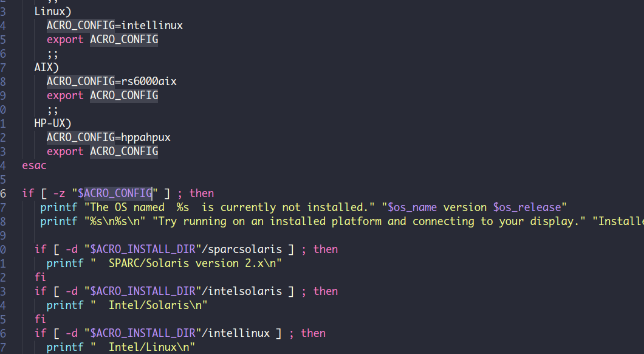Click the ;; terminator ending the AIX case
The width and height of the screenshot is (644, 354).
[53, 109]
